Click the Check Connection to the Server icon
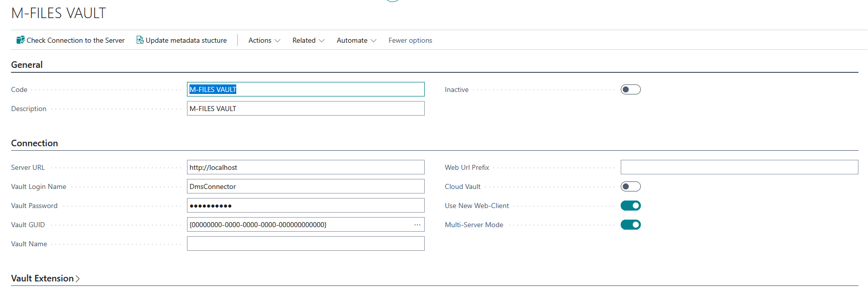The image size is (868, 296). pyautogui.click(x=21, y=40)
